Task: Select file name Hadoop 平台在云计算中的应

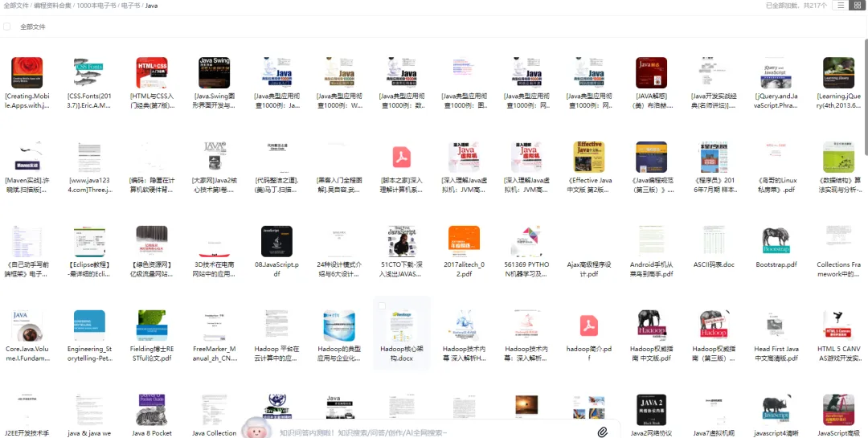Action: point(276,354)
